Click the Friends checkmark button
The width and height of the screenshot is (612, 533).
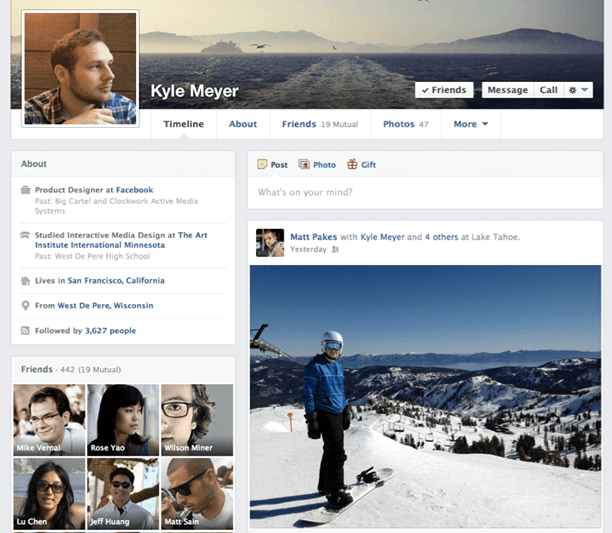[444, 90]
